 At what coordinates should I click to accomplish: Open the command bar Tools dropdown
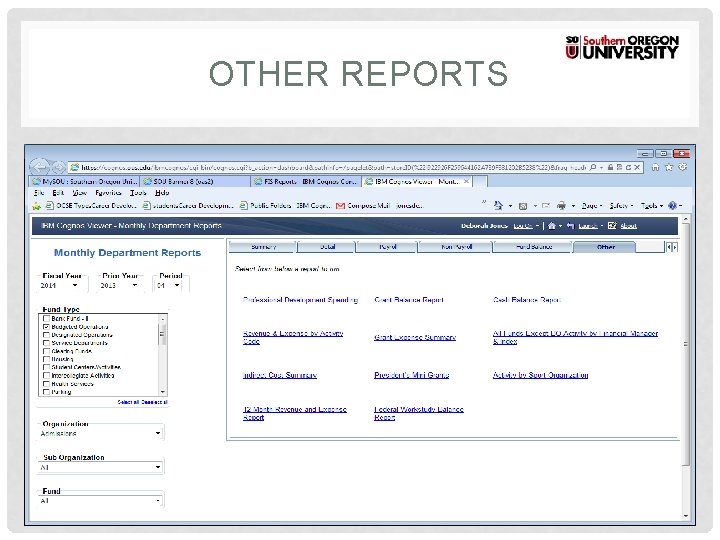(652, 206)
